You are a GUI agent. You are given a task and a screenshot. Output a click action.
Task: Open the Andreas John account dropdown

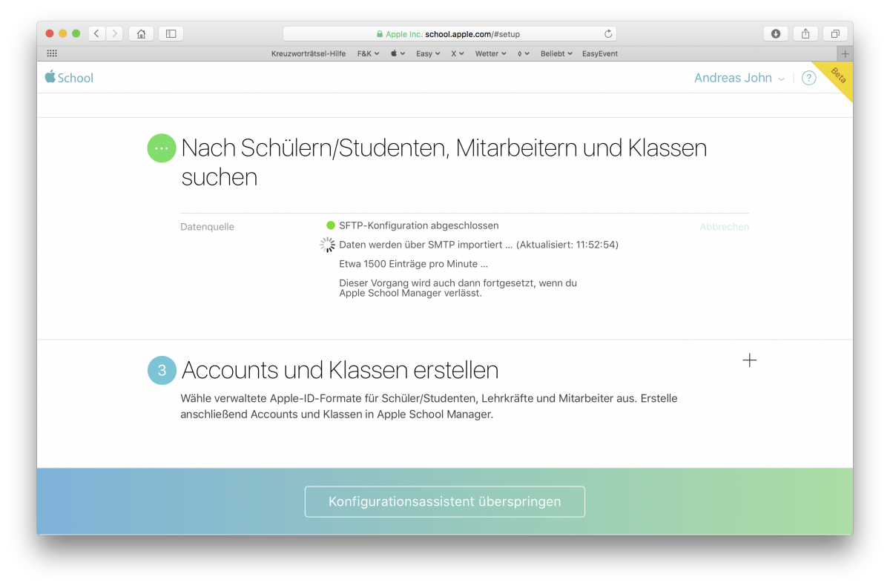point(739,78)
